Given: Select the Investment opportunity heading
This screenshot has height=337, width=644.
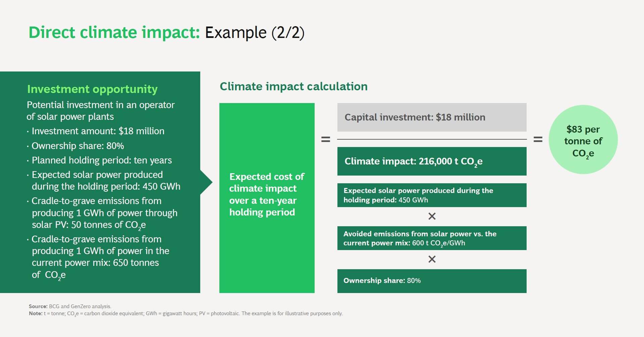Looking at the screenshot, I should click(92, 89).
